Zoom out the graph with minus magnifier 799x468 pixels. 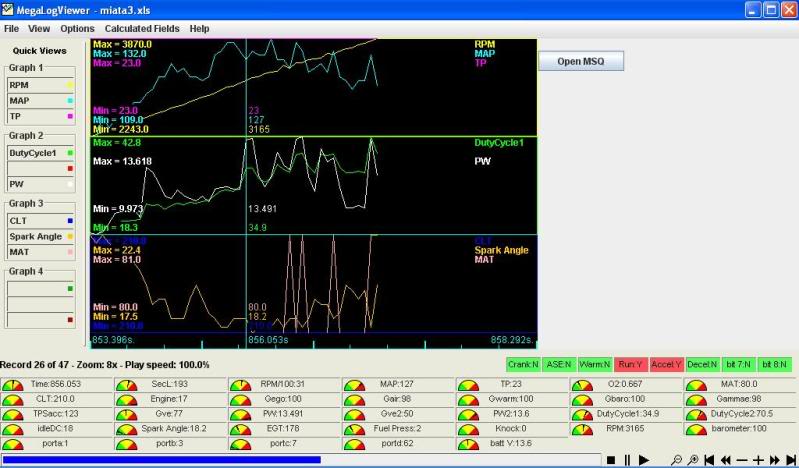click(676, 460)
